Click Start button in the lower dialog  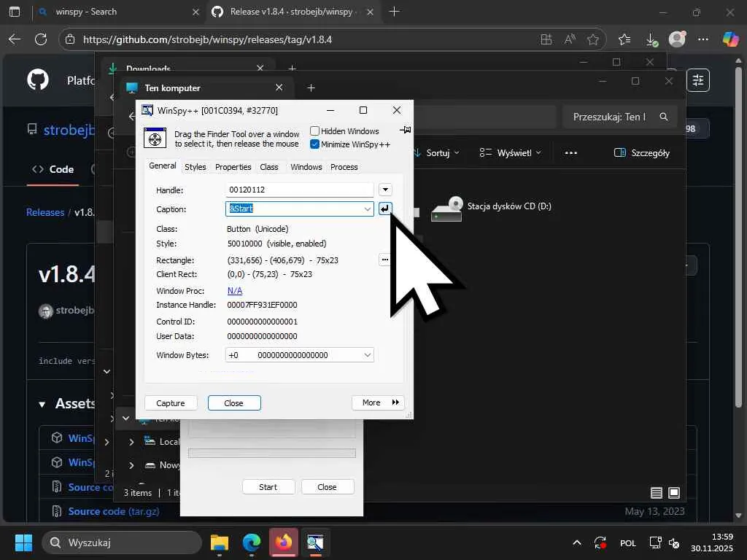268,487
